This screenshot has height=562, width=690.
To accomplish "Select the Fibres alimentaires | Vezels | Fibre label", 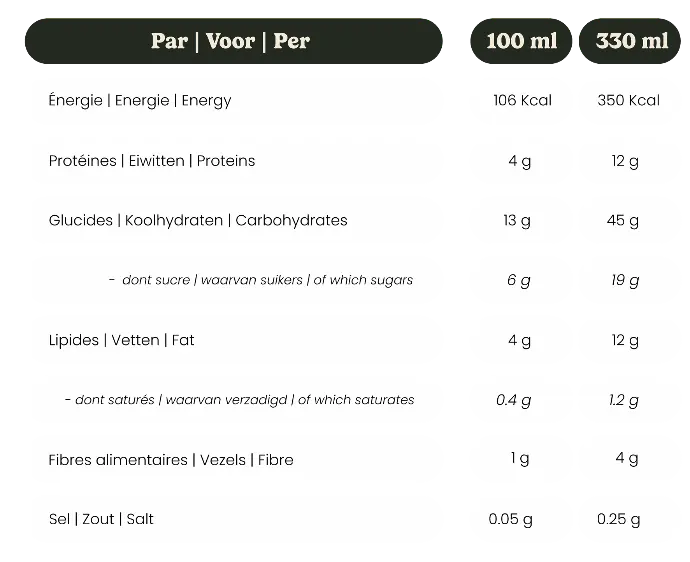I will (x=171, y=460).
